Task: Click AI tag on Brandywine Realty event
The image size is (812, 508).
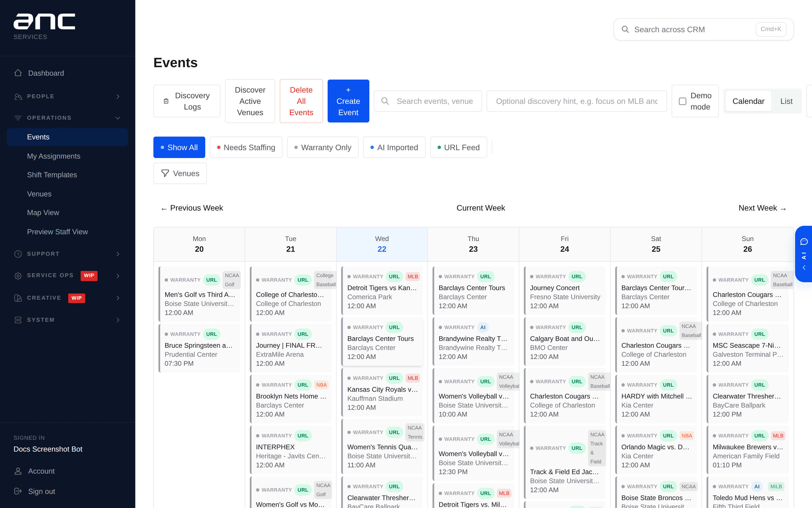Action: click(483, 327)
